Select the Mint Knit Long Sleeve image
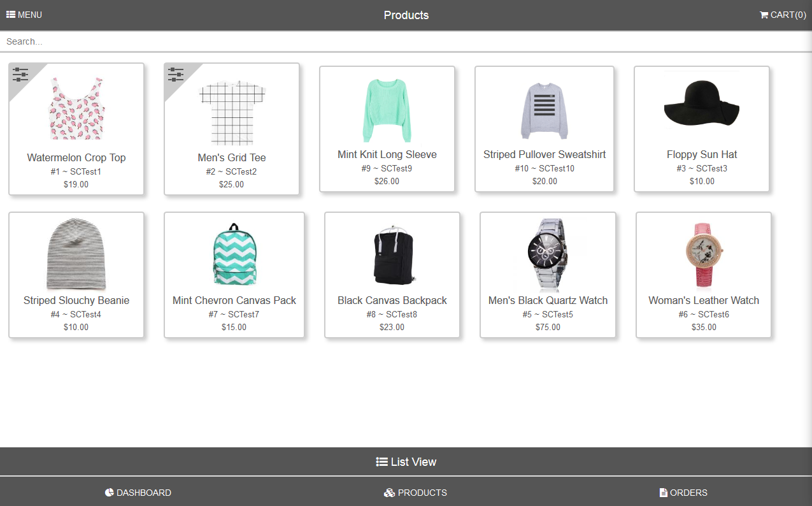Screen dimensions: 812x506 click(387, 110)
